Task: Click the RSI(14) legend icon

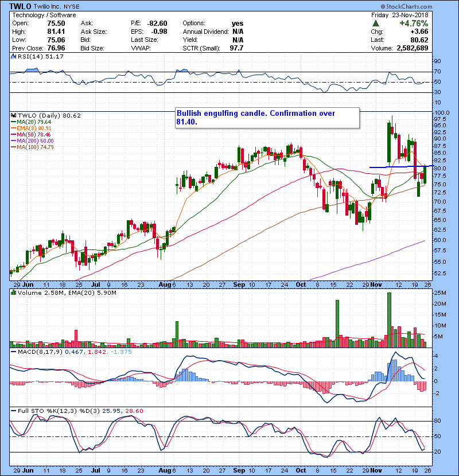Action: pos(14,57)
